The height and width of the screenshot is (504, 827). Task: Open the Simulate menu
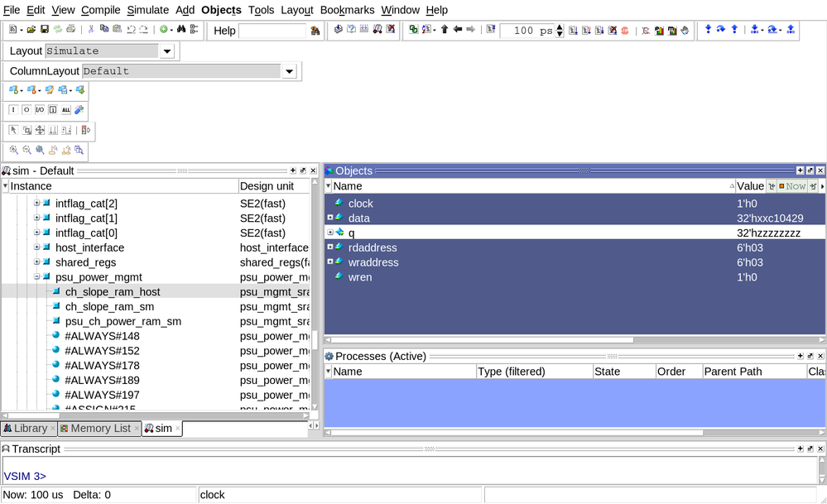[x=147, y=10]
